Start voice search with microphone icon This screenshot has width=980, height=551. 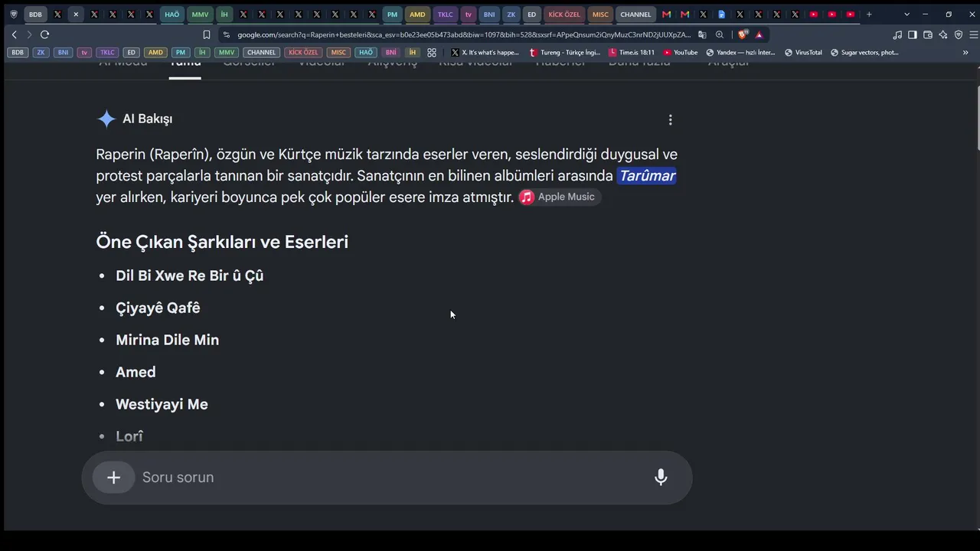point(661,478)
